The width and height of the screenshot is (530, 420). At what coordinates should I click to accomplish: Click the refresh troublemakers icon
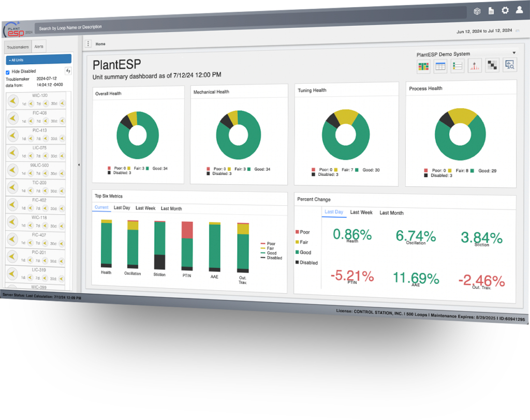pyautogui.click(x=68, y=71)
